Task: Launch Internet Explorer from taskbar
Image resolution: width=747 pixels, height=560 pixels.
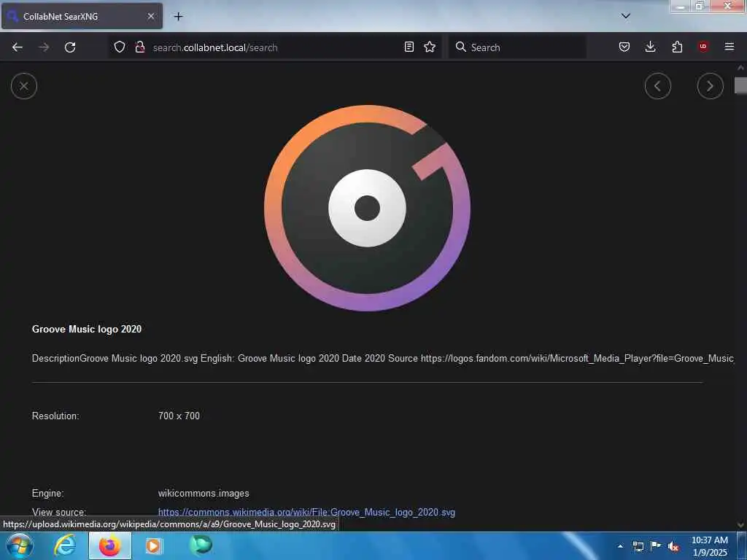Action: click(x=64, y=545)
